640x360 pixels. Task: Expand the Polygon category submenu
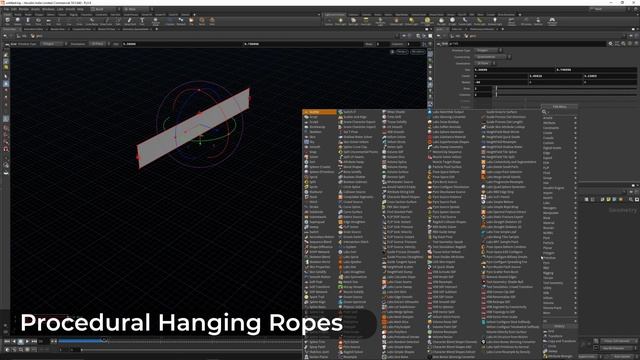click(x=559, y=253)
